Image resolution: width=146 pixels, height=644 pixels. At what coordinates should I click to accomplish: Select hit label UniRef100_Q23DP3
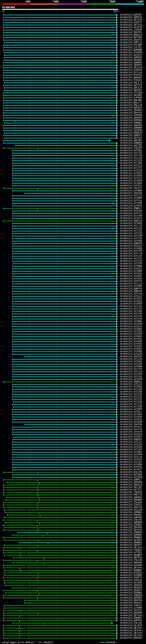coord(131,540)
